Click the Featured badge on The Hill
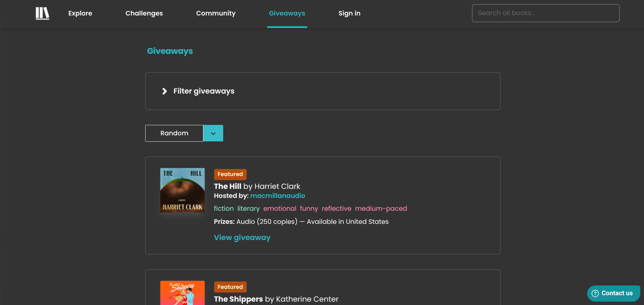The image size is (644, 305). (230, 174)
